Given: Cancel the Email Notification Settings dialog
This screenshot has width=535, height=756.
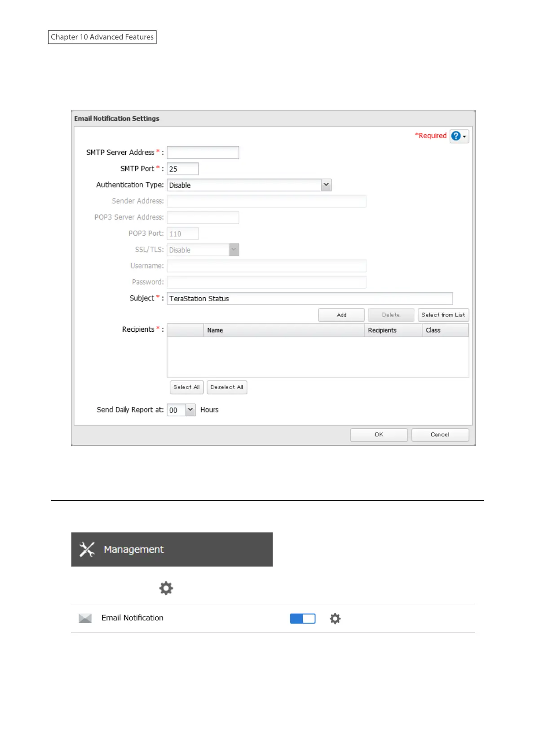Looking at the screenshot, I should (x=440, y=435).
